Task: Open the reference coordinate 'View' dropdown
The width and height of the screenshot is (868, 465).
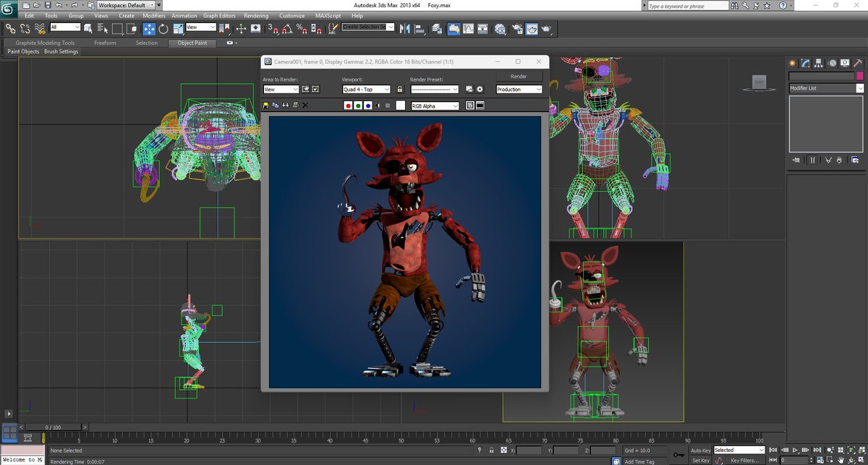Action: point(201,27)
